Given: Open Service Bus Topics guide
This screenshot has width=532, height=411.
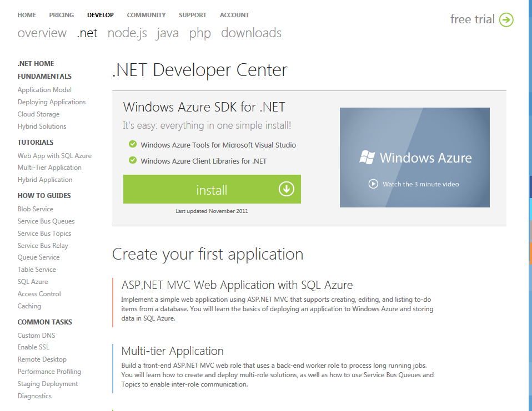Looking at the screenshot, I should coord(44,234).
